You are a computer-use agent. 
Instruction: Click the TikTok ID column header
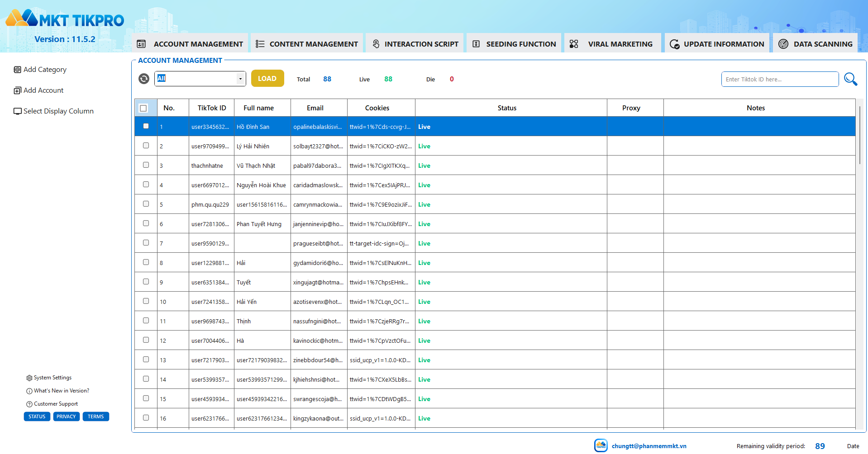tap(211, 108)
